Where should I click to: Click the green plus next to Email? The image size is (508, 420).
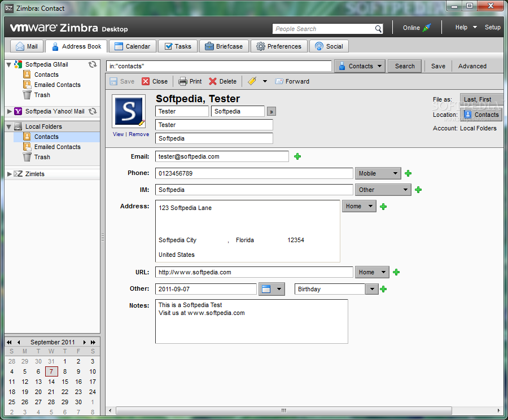(297, 156)
